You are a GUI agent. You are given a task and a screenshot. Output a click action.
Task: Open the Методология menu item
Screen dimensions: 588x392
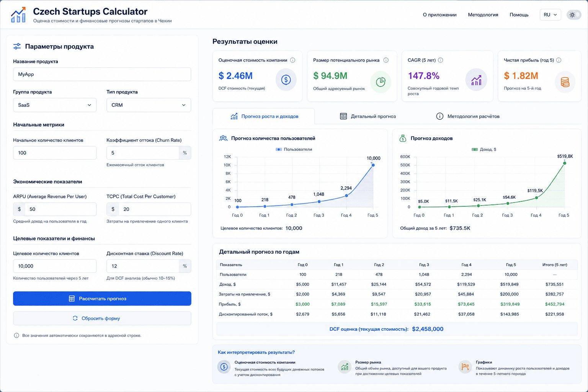[x=483, y=15]
